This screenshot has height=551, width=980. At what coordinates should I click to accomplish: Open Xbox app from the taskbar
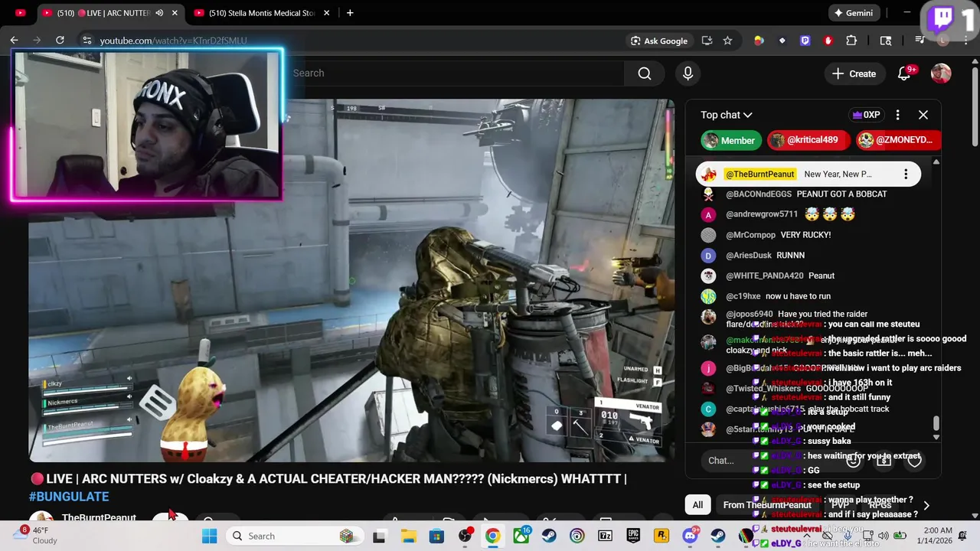pos(521,536)
